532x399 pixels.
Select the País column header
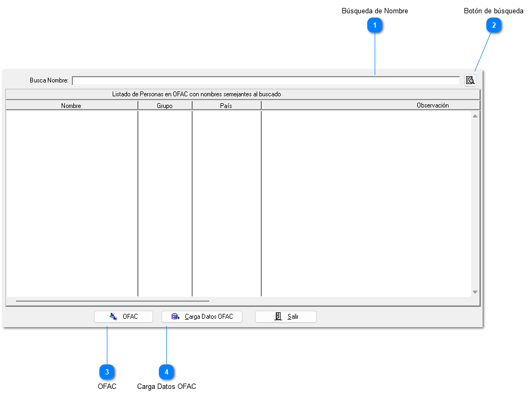(x=226, y=106)
